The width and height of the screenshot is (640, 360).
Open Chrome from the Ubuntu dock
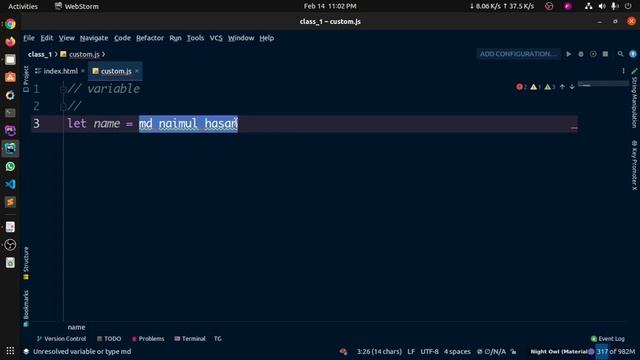10,24
